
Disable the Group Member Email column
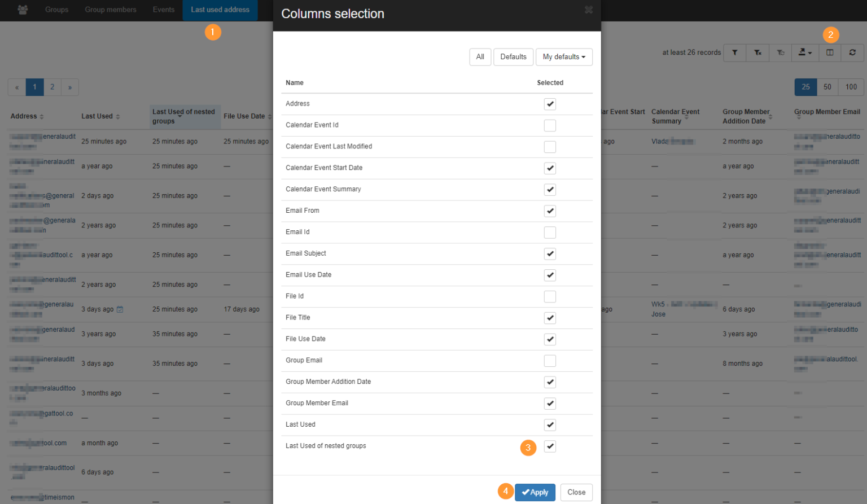click(550, 404)
